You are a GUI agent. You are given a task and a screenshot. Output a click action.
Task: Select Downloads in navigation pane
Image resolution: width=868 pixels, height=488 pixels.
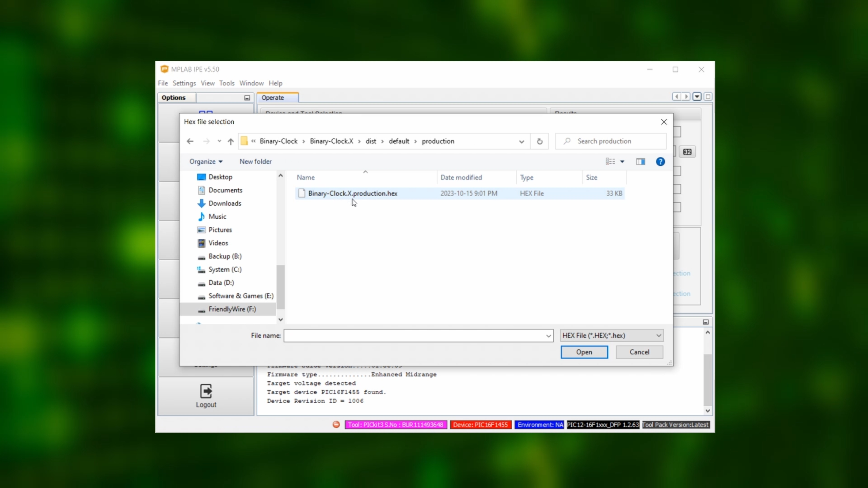pos(224,203)
